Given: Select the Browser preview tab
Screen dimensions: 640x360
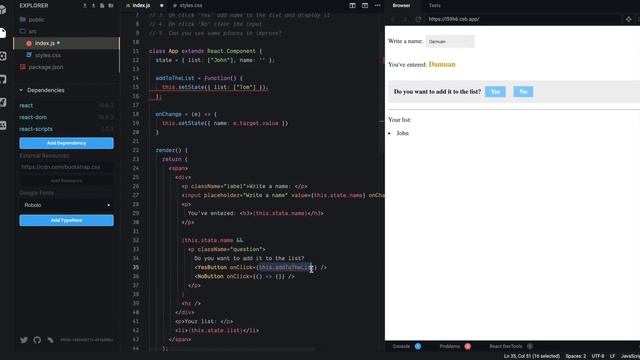Looking at the screenshot, I should pos(401,6).
